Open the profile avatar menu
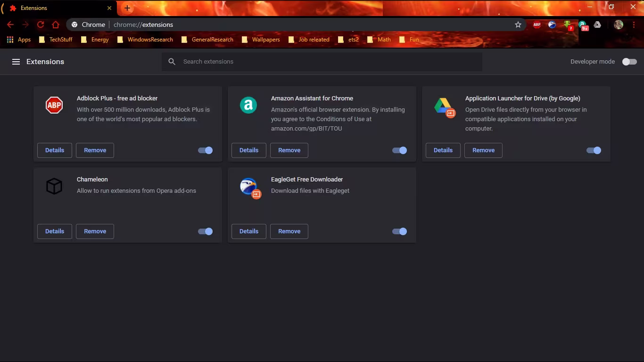644x362 pixels. (619, 25)
